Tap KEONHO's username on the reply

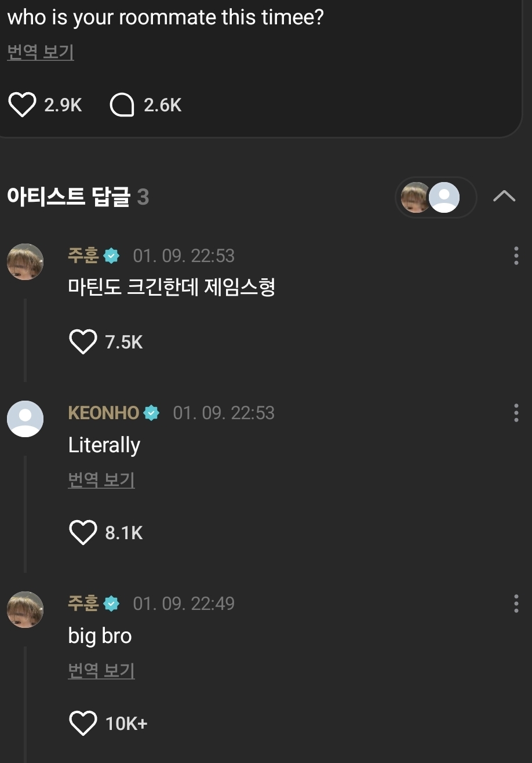tap(104, 413)
